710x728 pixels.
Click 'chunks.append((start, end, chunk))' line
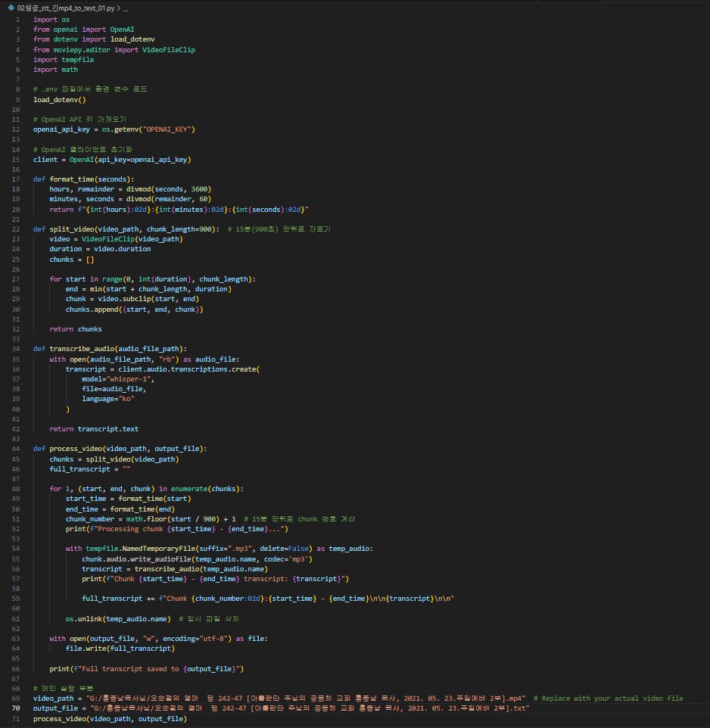click(134, 310)
